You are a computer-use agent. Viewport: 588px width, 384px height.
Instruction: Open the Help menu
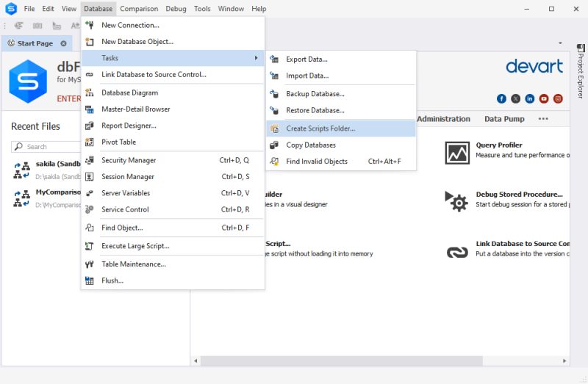pos(259,9)
